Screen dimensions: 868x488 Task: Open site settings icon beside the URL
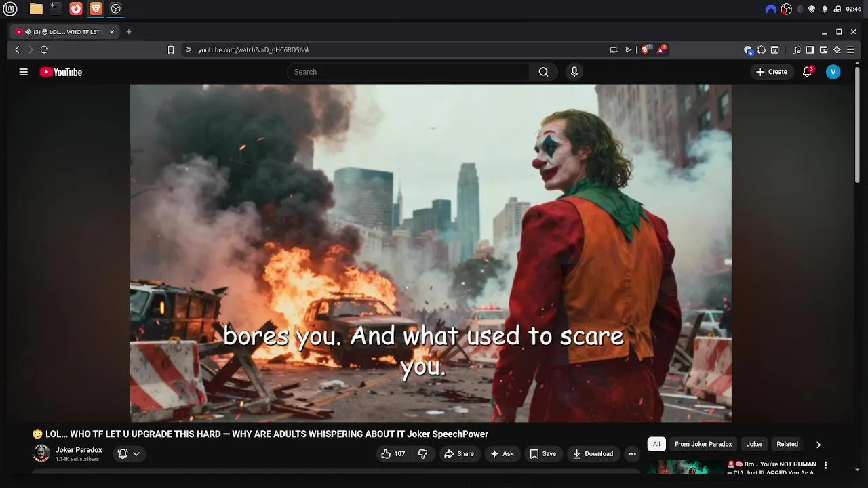point(189,49)
